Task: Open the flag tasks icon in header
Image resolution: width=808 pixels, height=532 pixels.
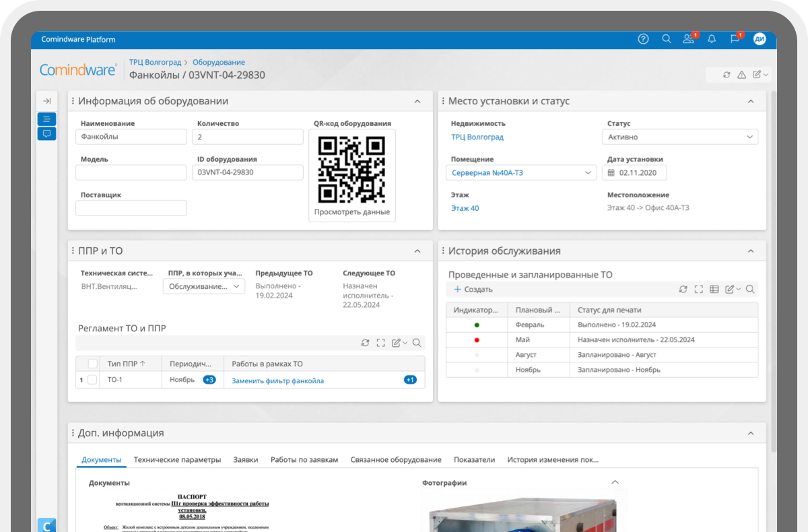Action: 735,39
